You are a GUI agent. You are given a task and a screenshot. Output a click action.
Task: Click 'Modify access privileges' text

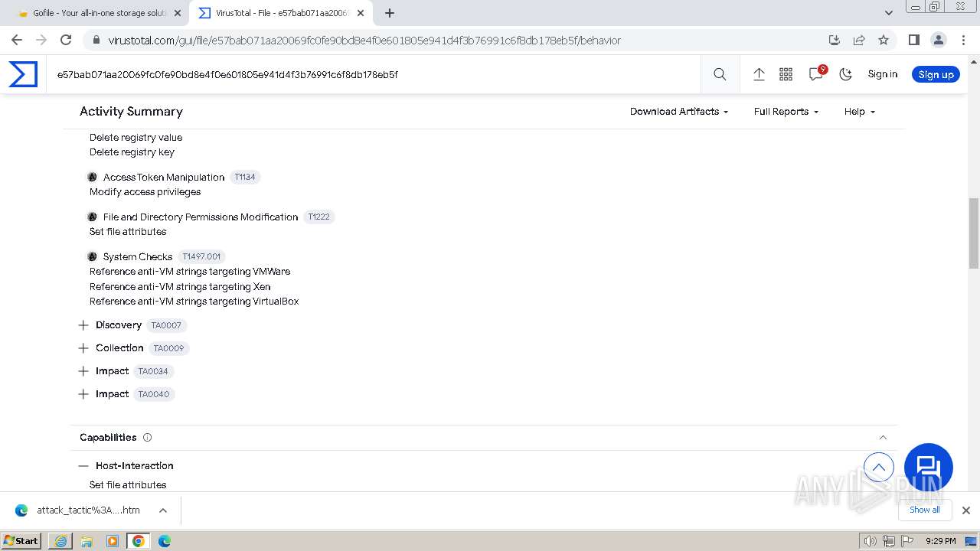point(145,192)
